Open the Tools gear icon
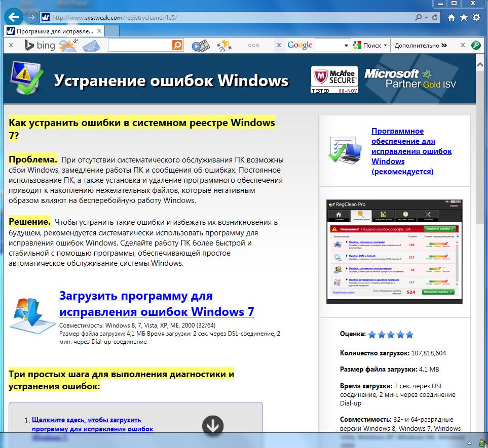 [x=476, y=17]
